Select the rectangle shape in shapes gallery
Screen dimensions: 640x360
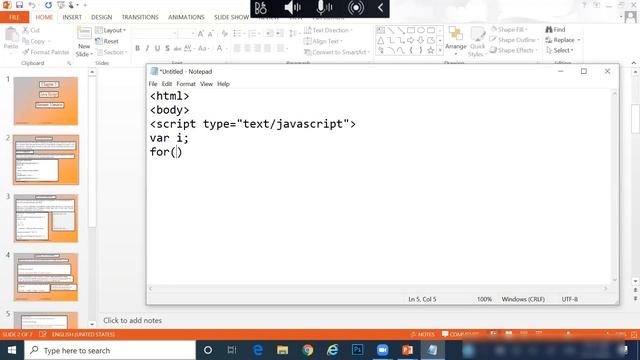[x=411, y=30]
